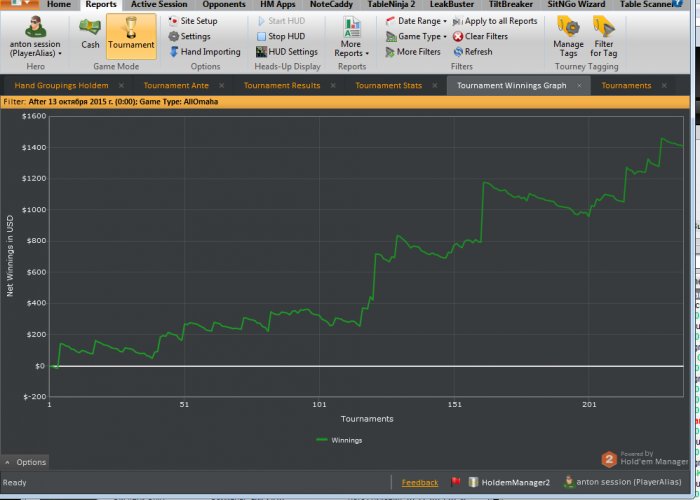Open the Tournament Results tab
700x500 pixels.
click(282, 86)
